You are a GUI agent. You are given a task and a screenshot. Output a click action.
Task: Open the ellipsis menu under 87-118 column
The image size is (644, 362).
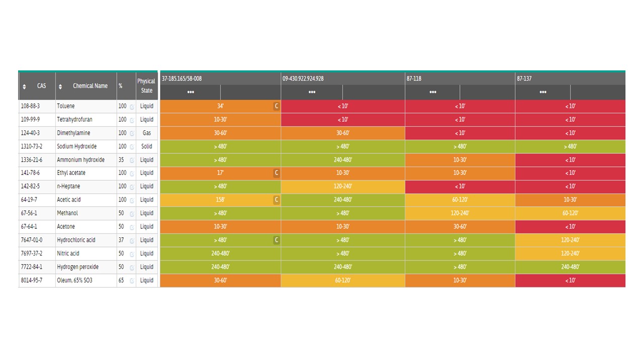pos(433,93)
